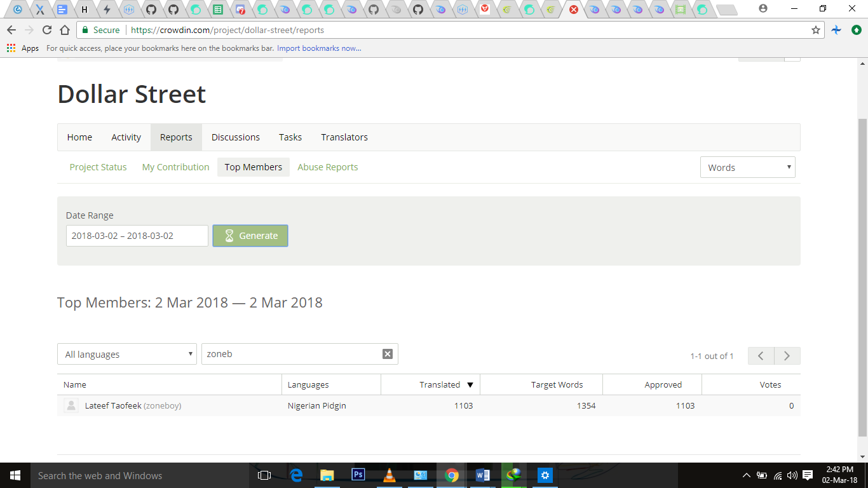Switch to the Translators tab

point(344,137)
